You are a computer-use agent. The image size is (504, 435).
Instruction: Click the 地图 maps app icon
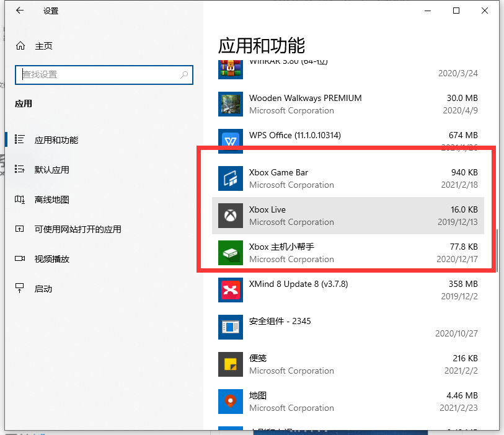pyautogui.click(x=231, y=402)
